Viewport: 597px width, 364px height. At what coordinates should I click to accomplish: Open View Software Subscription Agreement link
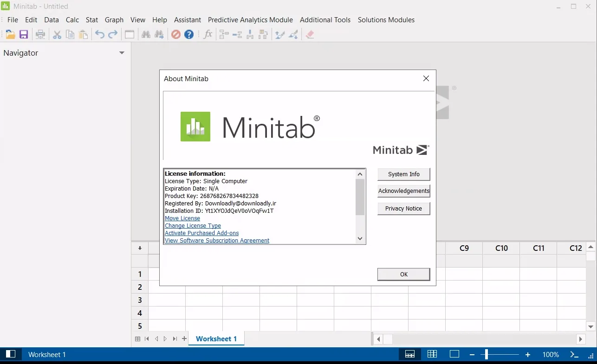[x=217, y=241]
